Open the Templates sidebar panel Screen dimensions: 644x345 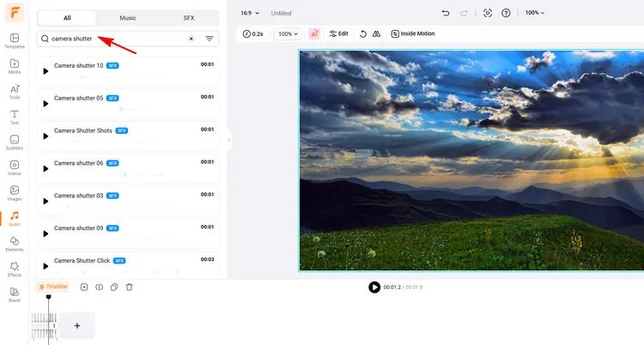tap(15, 41)
